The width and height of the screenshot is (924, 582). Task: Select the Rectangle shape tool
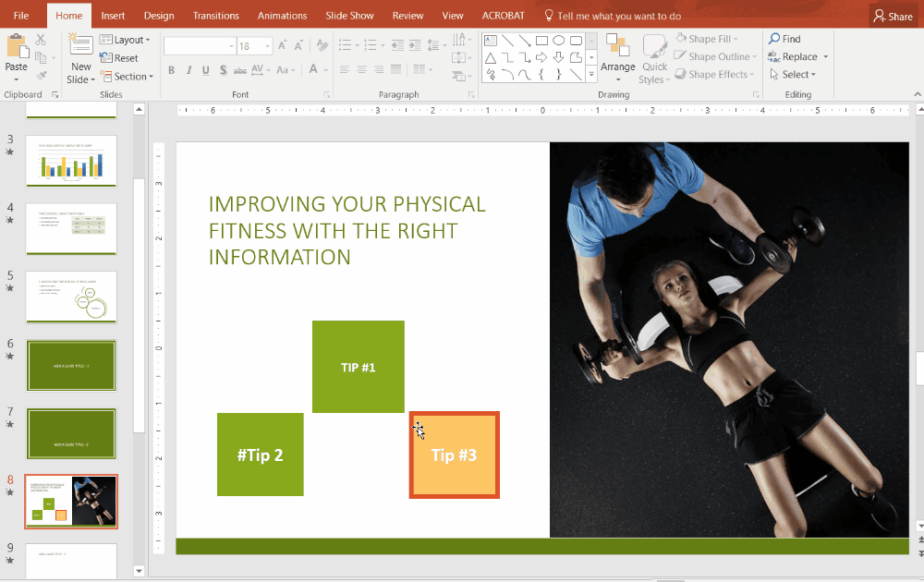click(541, 40)
